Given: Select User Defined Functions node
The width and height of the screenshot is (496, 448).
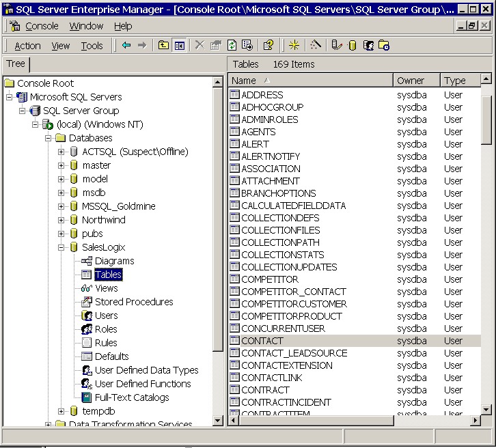Looking at the screenshot, I should pyautogui.click(x=143, y=384).
